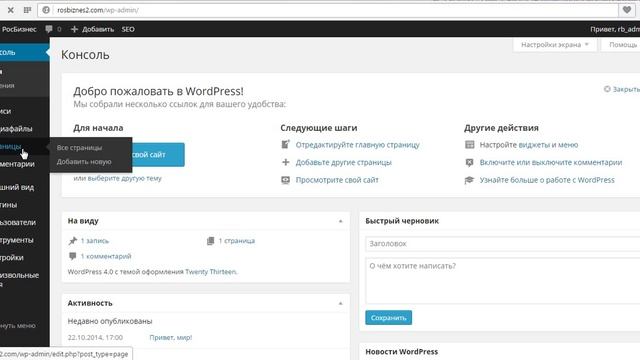Click Просмотрите свой сайт link
The width and height of the screenshot is (640, 360).
[337, 180]
